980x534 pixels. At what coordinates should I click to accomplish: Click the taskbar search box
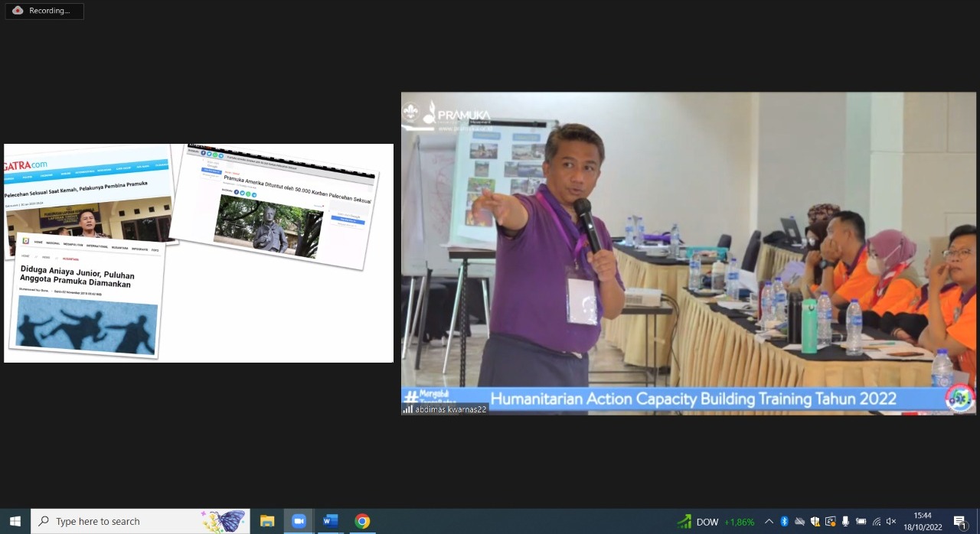(140, 521)
